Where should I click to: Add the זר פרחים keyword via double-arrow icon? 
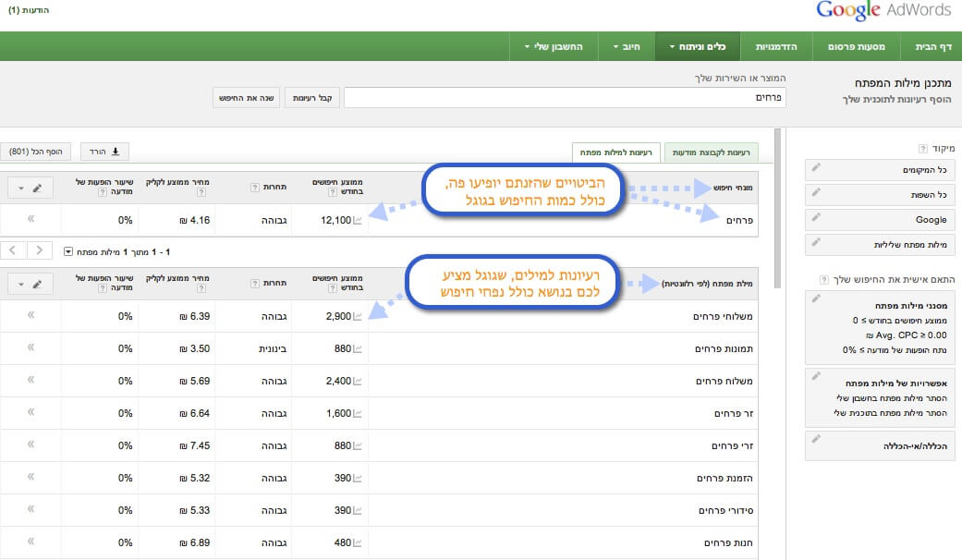[30, 412]
